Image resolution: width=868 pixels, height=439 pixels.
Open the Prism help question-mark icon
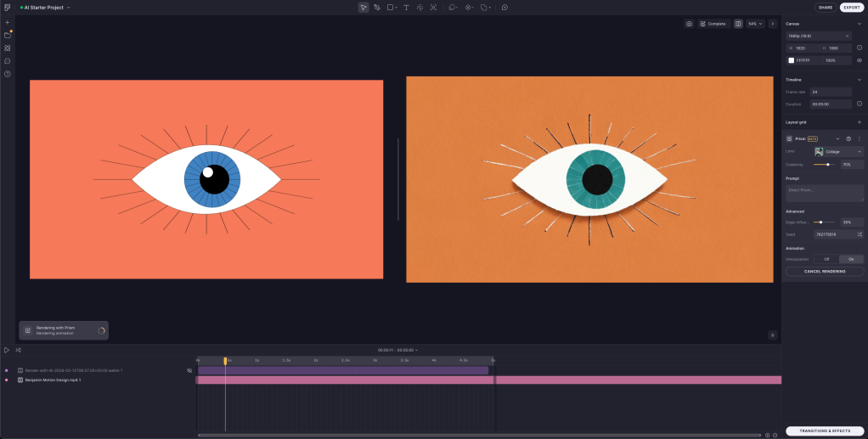point(848,138)
